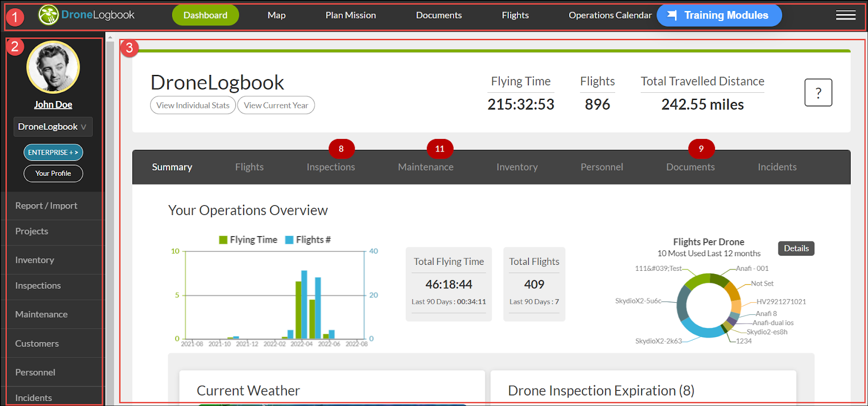Viewport: 868px width, 406px height.
Task: Click the Your Profile button
Action: (x=53, y=174)
